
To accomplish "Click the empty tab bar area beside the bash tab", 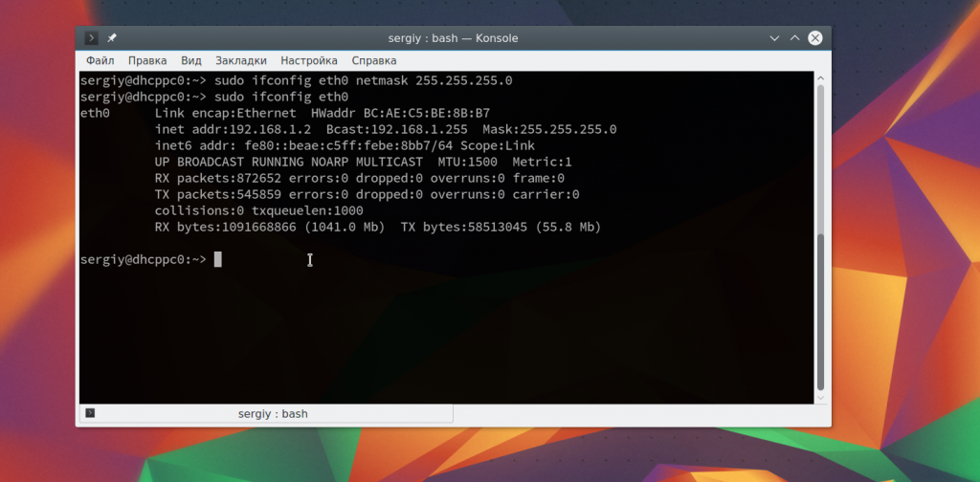I will [x=632, y=414].
